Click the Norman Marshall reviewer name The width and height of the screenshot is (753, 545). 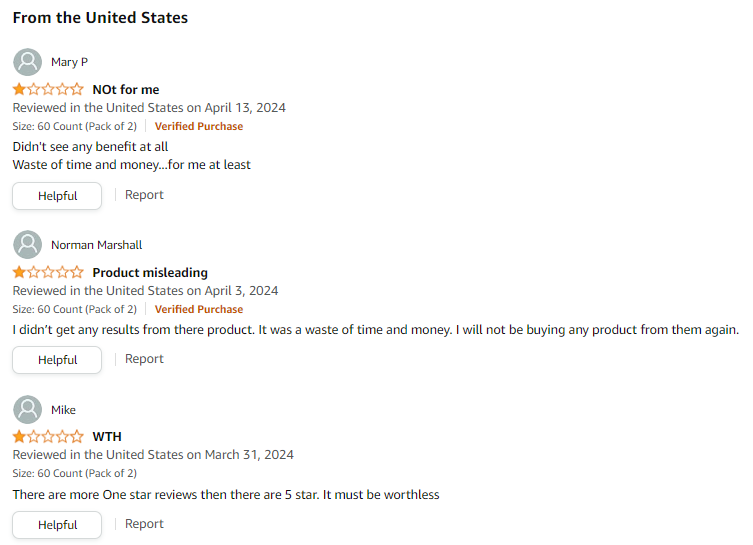click(96, 245)
